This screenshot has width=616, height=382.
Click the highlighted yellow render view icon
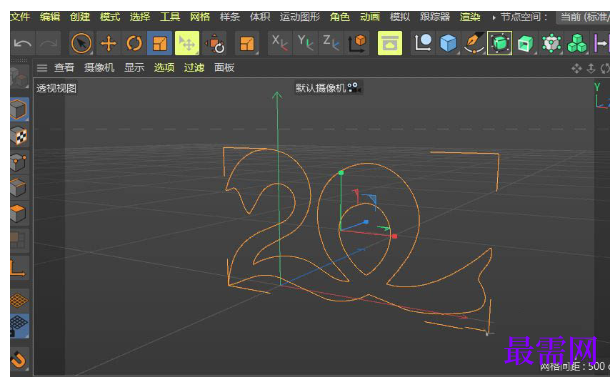390,43
